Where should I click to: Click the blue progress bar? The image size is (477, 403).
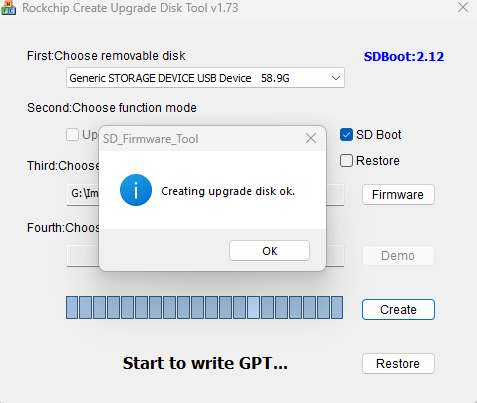click(x=204, y=307)
